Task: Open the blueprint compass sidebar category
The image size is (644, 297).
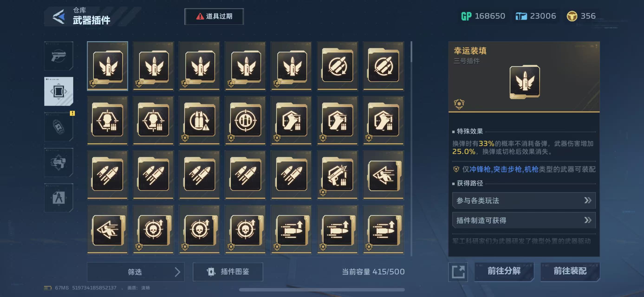Action: (59, 198)
